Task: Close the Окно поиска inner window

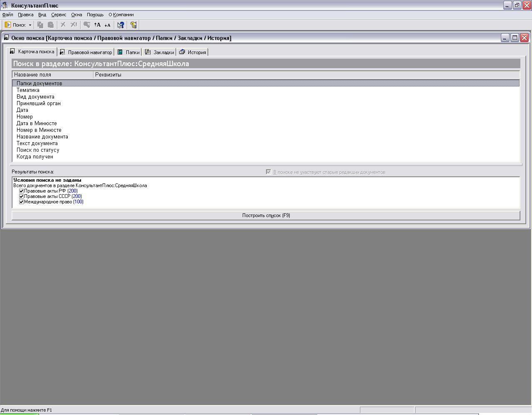Action: pos(524,38)
